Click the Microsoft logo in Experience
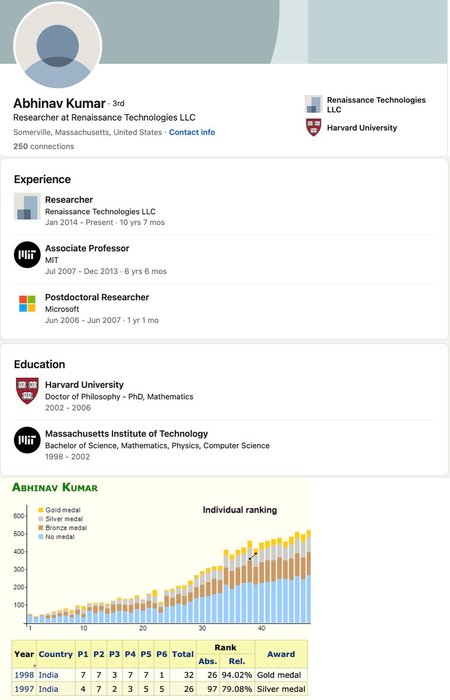The width and height of the screenshot is (450, 700). pos(27,304)
